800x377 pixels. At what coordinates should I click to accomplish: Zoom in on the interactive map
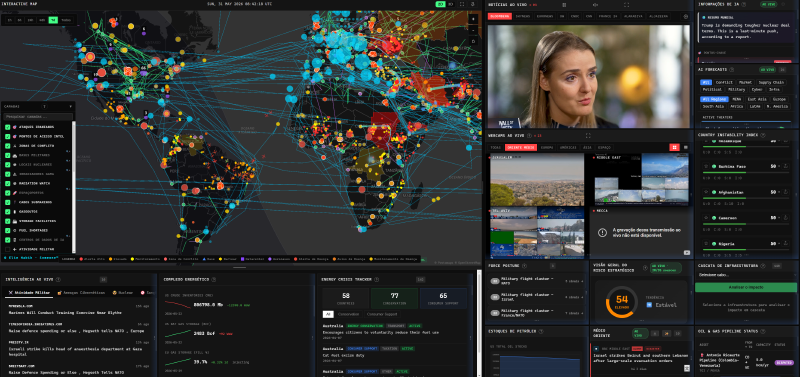474,19
